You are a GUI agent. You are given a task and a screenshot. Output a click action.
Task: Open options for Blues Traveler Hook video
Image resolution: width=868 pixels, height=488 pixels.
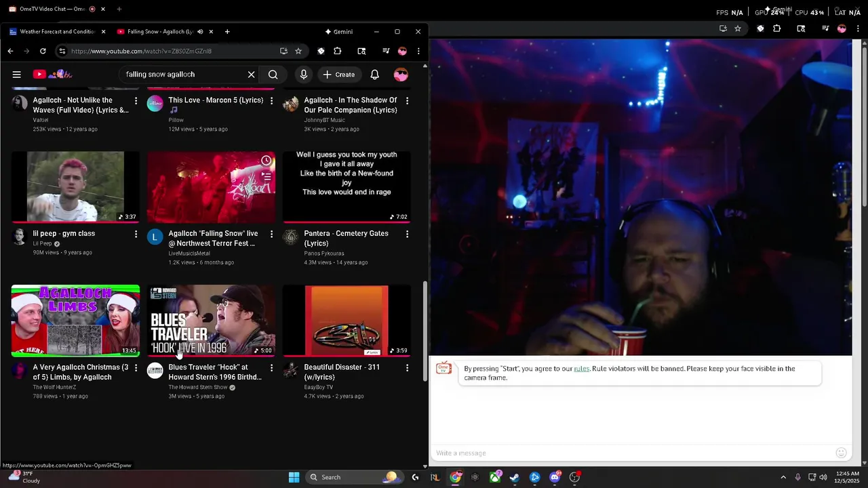[271, 368]
